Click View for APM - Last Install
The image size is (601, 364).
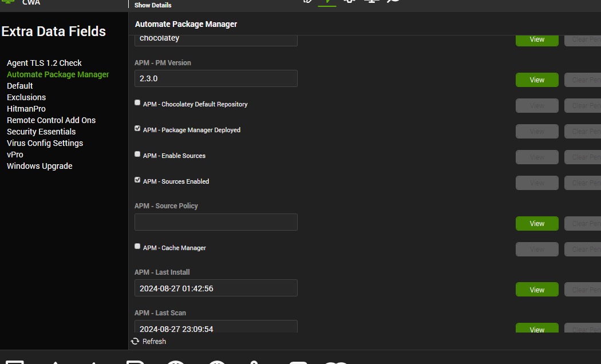point(537,290)
